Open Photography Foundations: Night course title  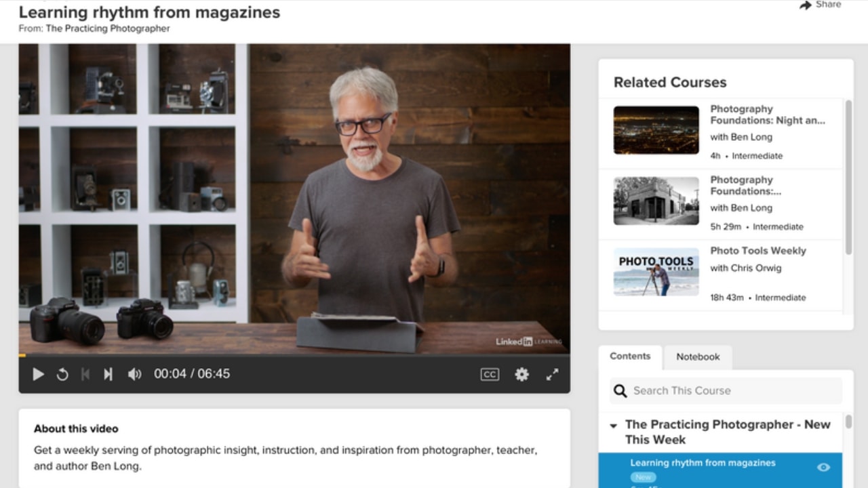coord(768,115)
